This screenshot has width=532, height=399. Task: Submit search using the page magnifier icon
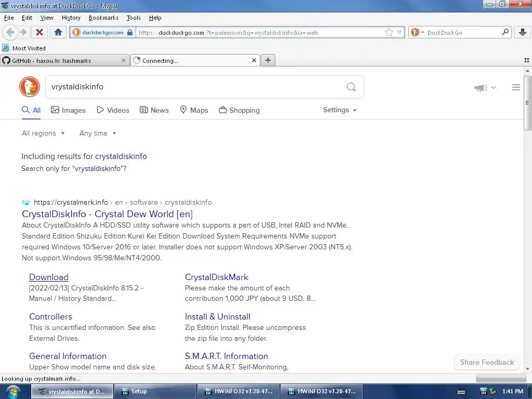click(351, 87)
